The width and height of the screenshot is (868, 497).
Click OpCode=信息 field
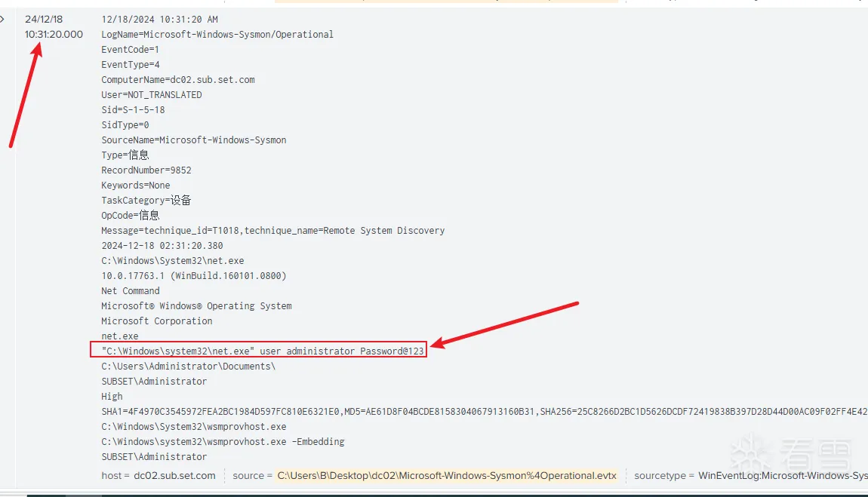pos(130,215)
